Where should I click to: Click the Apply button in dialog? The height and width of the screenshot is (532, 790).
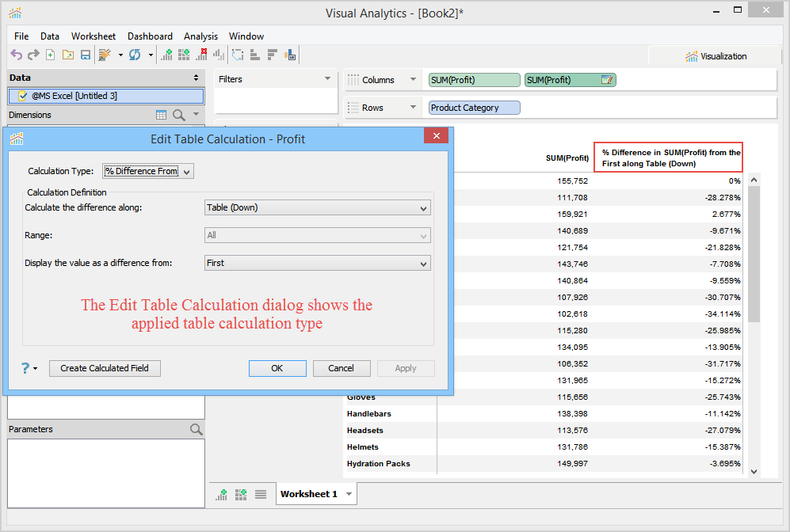406,368
